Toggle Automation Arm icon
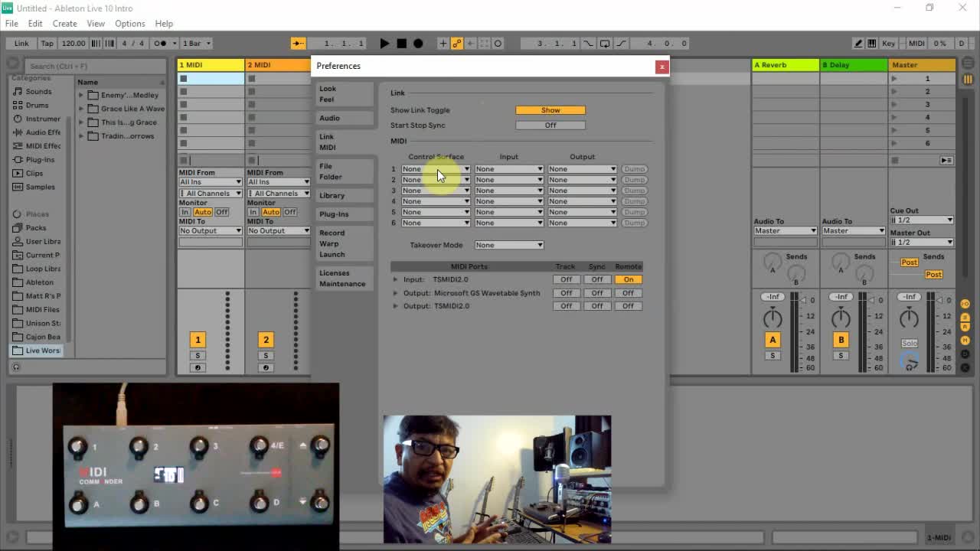 [x=456, y=44]
